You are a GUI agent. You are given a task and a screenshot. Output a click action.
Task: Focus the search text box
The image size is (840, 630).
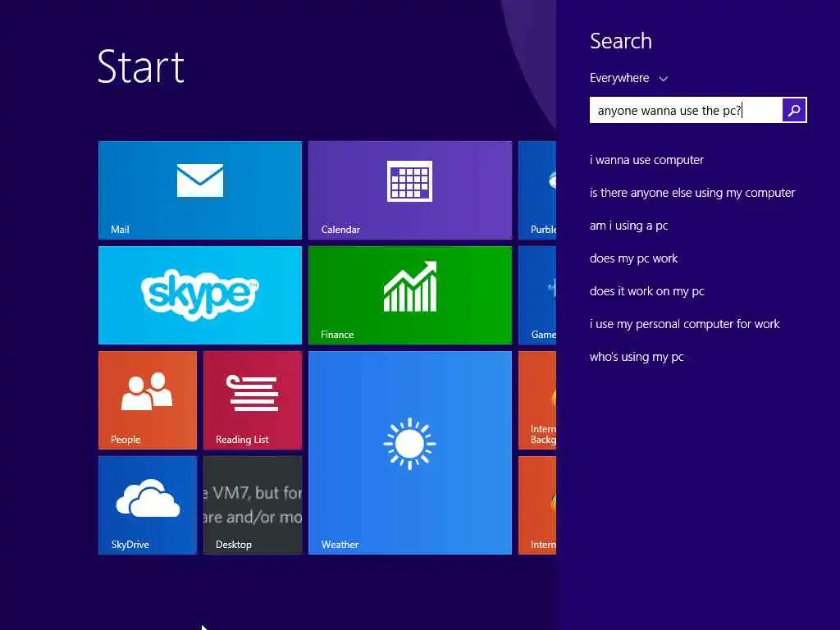click(x=686, y=111)
